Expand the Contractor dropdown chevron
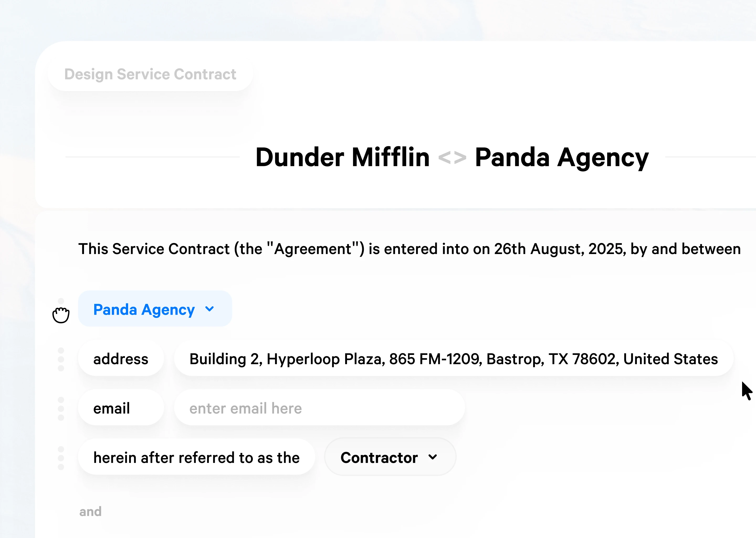 (x=432, y=457)
